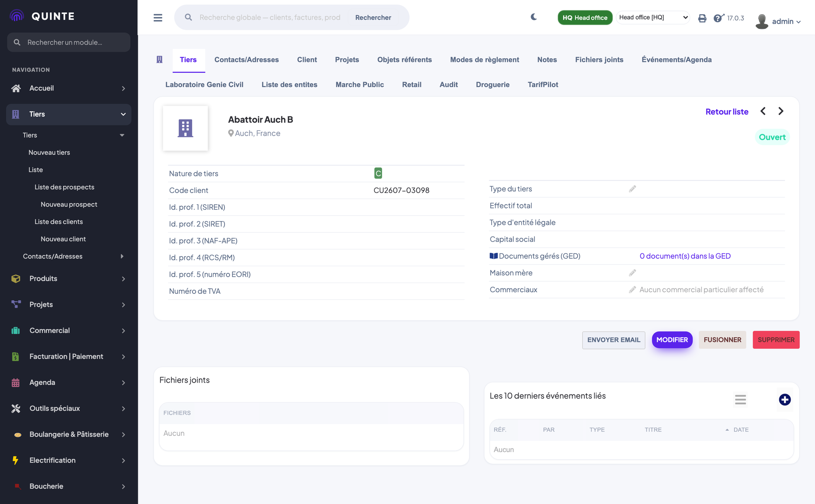
Task: Click the Boucherie meat icon
Action: (x=17, y=486)
